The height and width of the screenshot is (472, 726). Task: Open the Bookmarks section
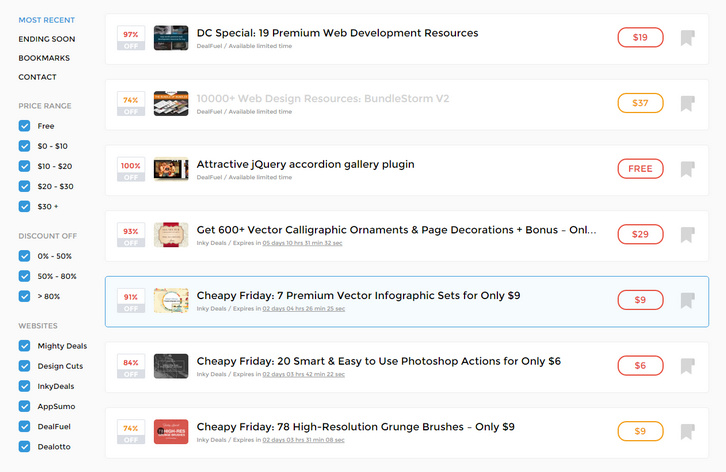[x=46, y=58]
